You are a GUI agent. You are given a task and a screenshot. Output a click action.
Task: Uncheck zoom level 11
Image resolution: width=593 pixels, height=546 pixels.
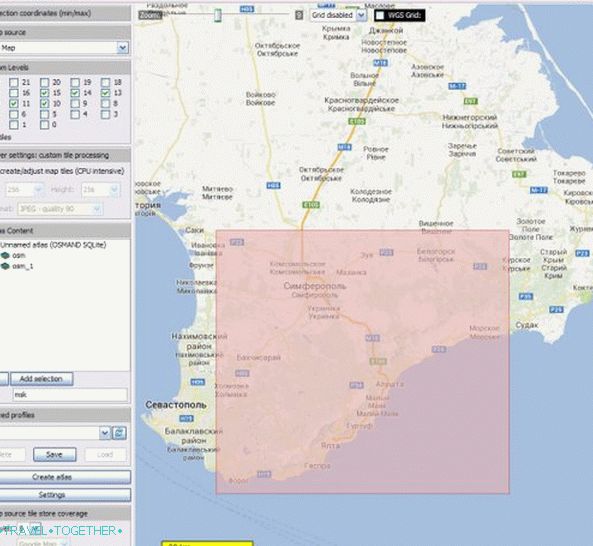click(14, 104)
